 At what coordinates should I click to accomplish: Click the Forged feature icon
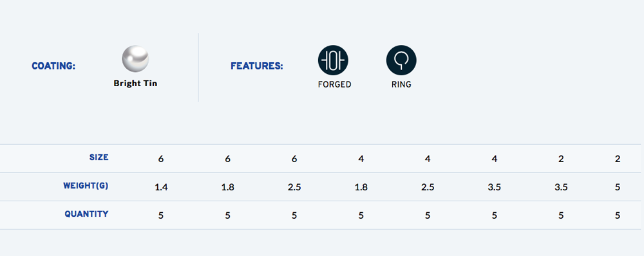[x=333, y=60]
